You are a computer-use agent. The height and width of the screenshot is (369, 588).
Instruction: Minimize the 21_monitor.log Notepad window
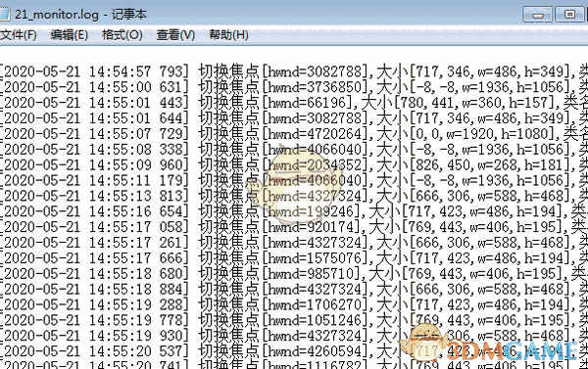pyautogui.click(x=537, y=15)
